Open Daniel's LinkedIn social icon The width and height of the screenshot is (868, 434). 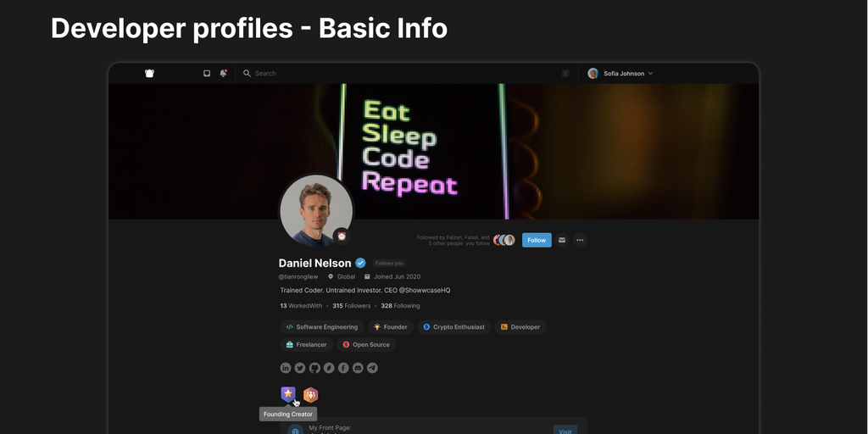(x=286, y=368)
